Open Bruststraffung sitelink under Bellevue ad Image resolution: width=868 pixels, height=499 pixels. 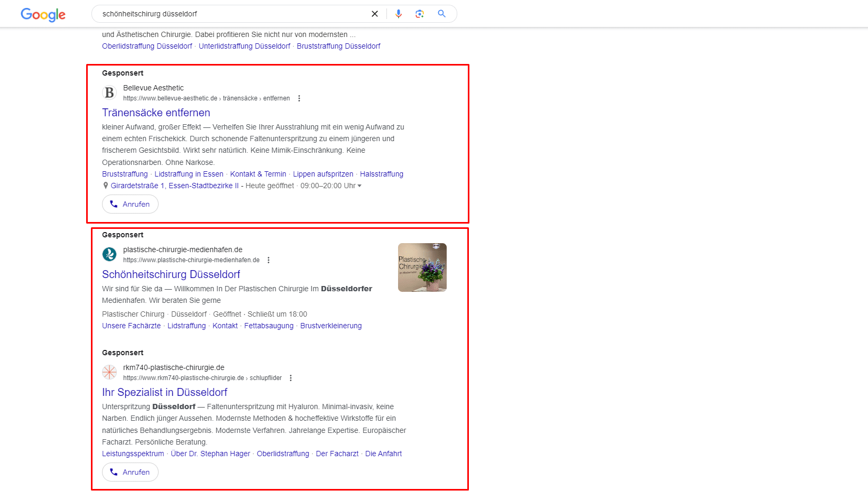coord(125,174)
